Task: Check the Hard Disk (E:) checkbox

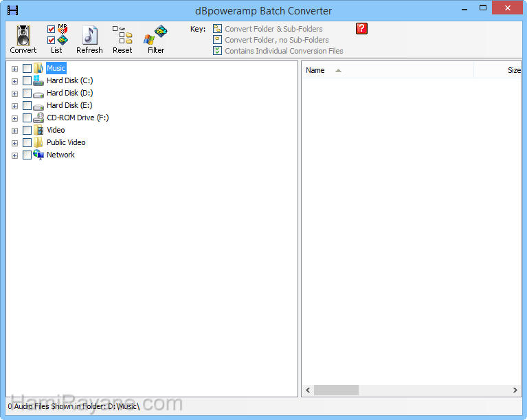Action: (x=27, y=106)
